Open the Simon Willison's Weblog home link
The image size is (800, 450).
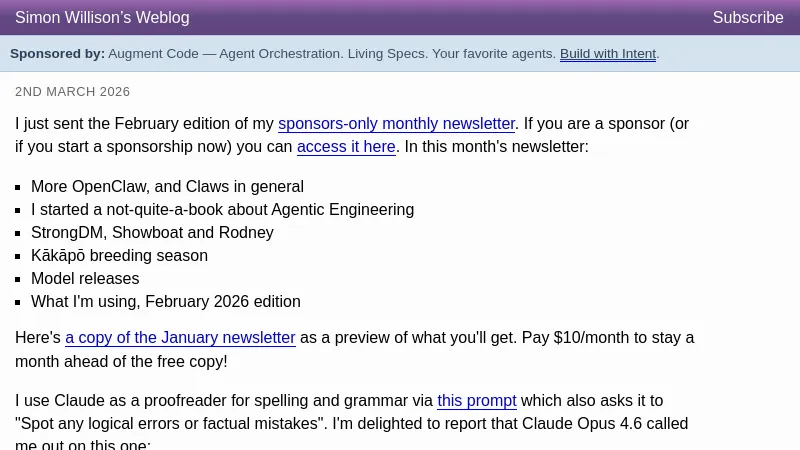tap(102, 18)
